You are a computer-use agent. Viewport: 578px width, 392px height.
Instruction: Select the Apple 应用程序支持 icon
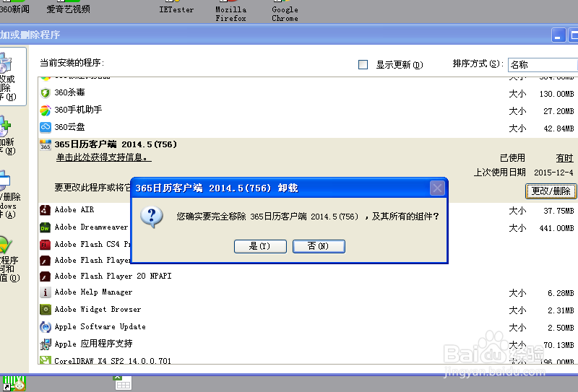coord(46,344)
